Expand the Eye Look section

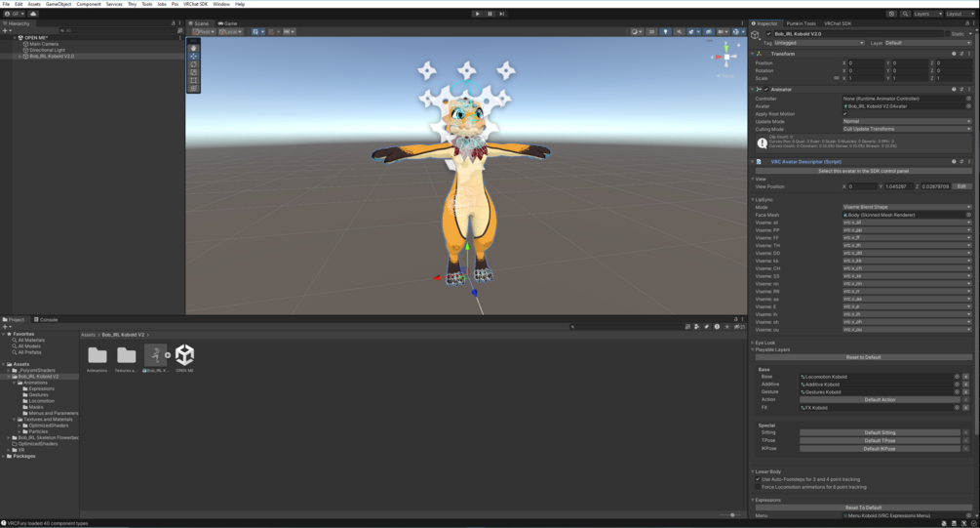click(753, 343)
